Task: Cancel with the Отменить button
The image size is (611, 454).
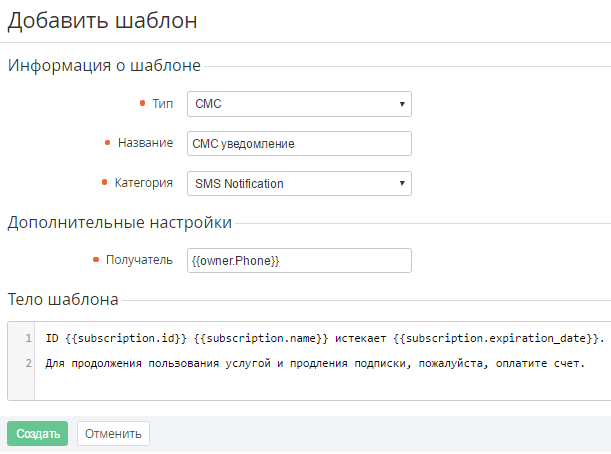Action: (113, 433)
